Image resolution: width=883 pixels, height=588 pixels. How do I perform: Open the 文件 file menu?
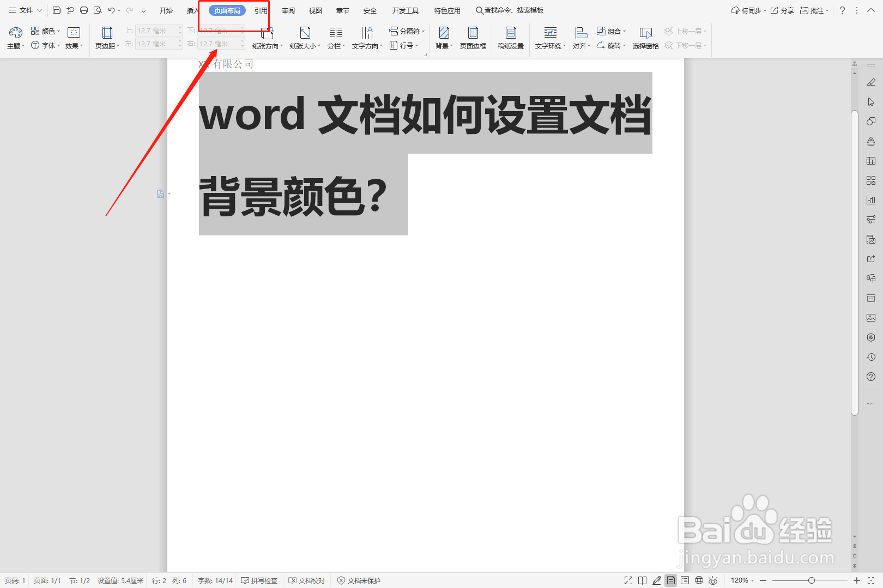pos(25,10)
